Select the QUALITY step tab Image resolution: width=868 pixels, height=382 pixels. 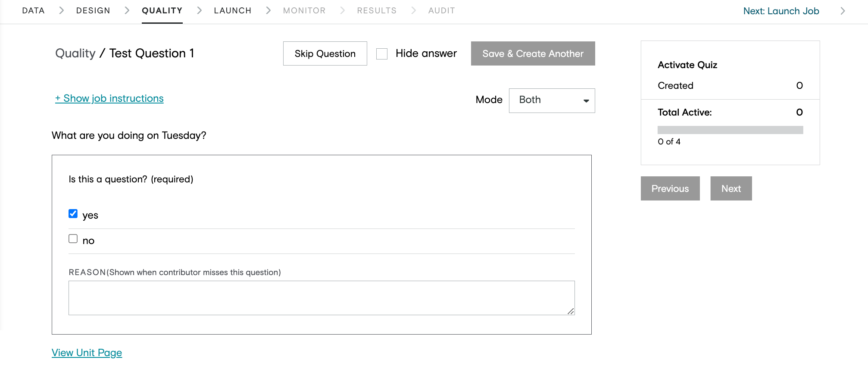click(162, 11)
